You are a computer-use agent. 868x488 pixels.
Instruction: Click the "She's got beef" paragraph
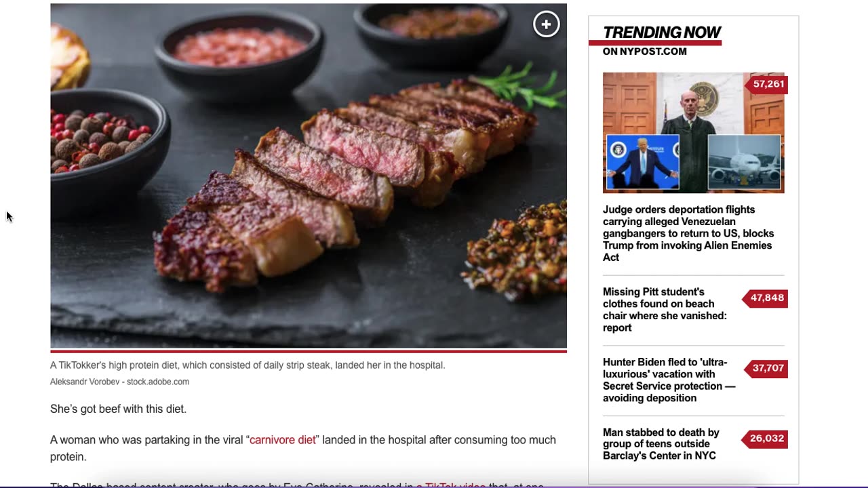(118, 409)
